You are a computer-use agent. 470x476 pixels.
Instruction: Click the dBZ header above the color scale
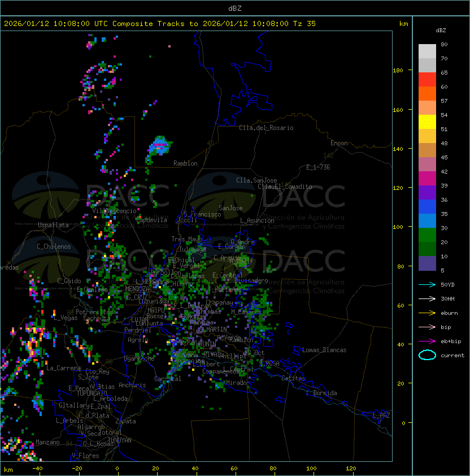point(441,31)
